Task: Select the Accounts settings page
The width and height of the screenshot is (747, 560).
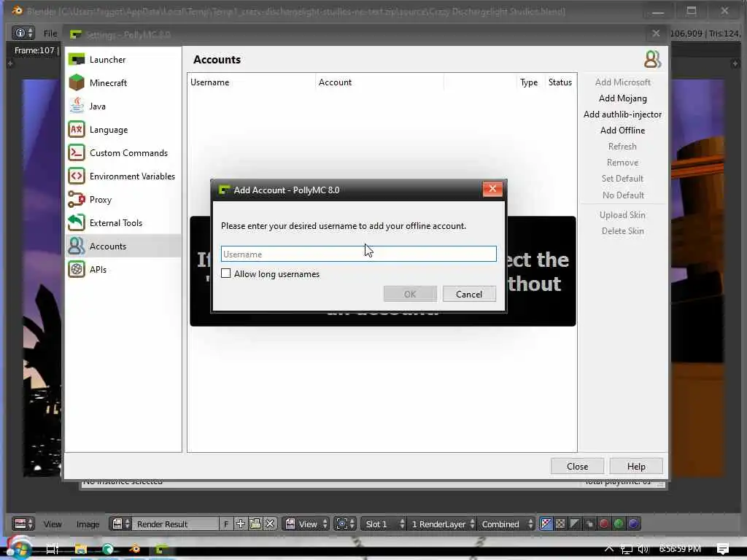Action: click(x=123, y=246)
